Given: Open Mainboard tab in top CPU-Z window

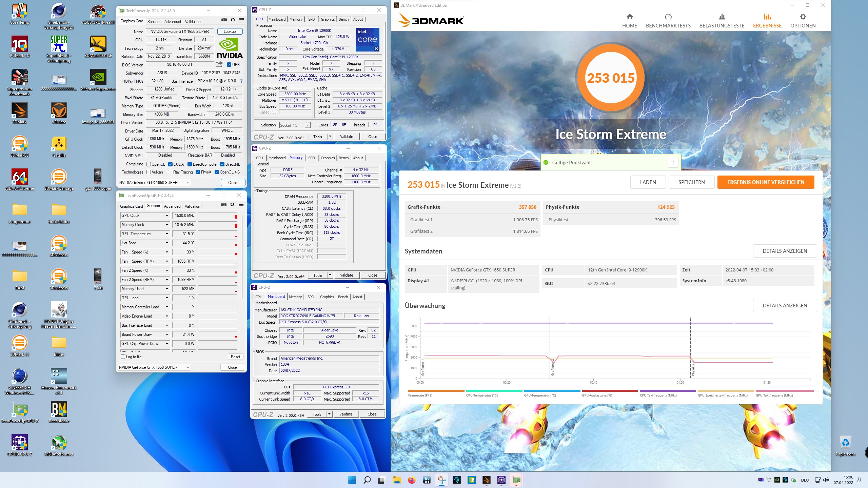Looking at the screenshot, I should pyautogui.click(x=277, y=19).
